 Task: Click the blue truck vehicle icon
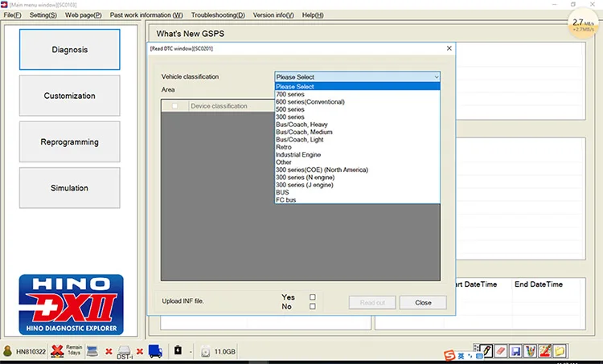(x=155, y=351)
